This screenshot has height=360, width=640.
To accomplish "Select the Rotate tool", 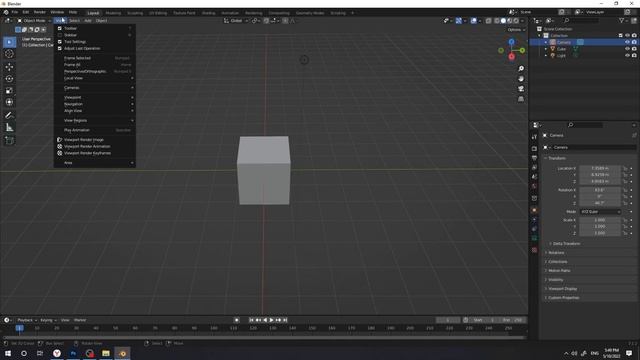I will (9, 78).
